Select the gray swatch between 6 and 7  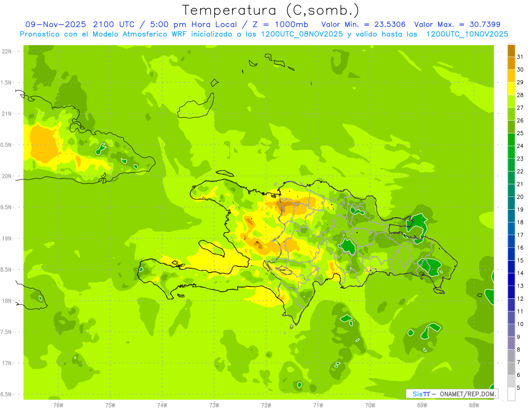click(x=511, y=368)
